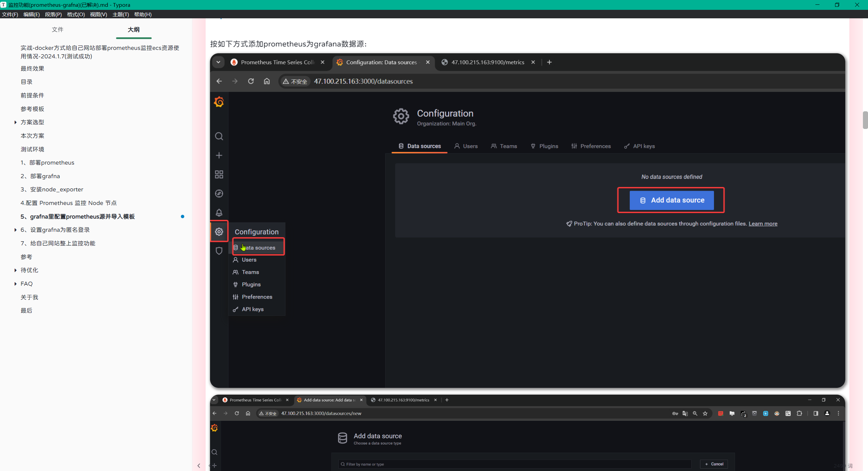
Task: Click the Grafana Configuration gear icon
Action: tap(219, 231)
